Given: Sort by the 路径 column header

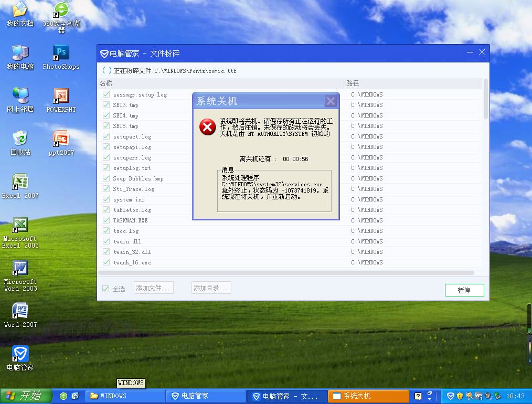Looking at the screenshot, I should pos(412,83).
